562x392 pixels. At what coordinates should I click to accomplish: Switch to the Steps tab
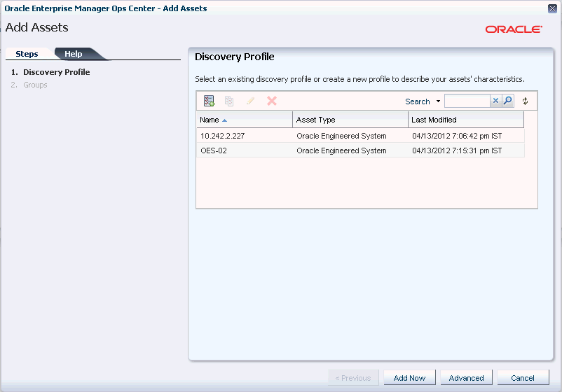coord(27,54)
